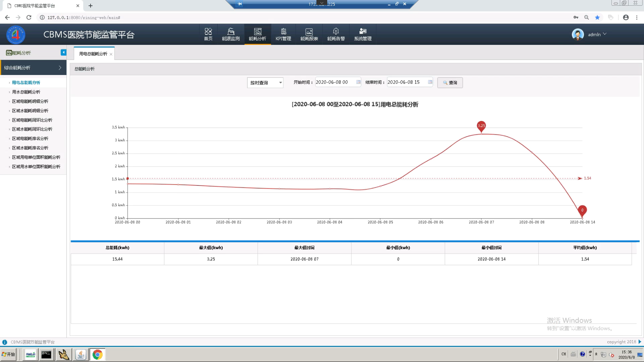Viewport: 644px width, 362px height.
Task: Open the 能耗报表 report icon
Action: [x=309, y=34]
